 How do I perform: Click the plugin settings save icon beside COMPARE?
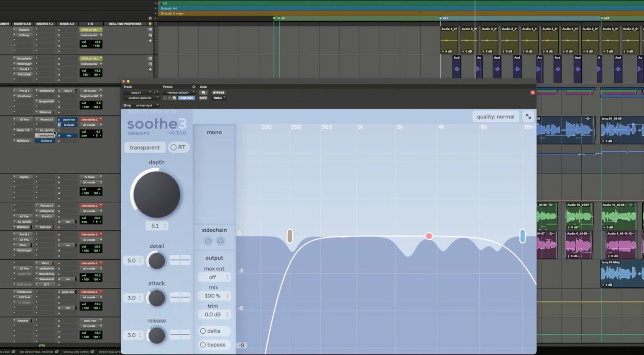click(174, 98)
